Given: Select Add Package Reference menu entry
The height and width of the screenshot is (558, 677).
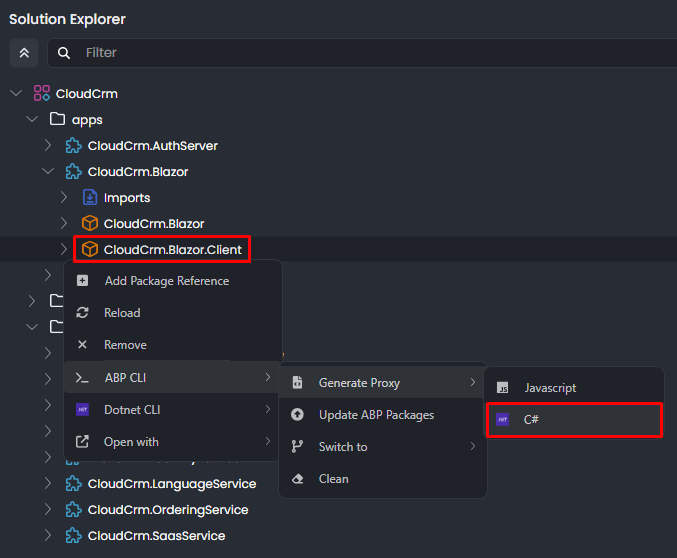Looking at the screenshot, I should click(x=166, y=281).
